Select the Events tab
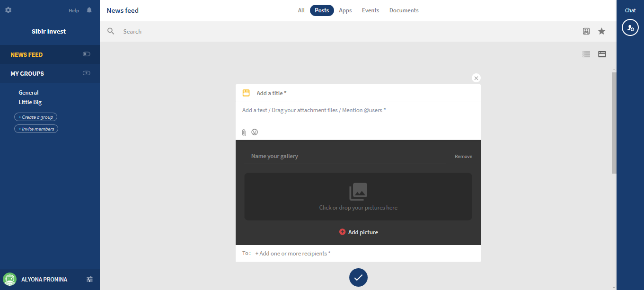Image resolution: width=644 pixels, height=290 pixels. 371,10
